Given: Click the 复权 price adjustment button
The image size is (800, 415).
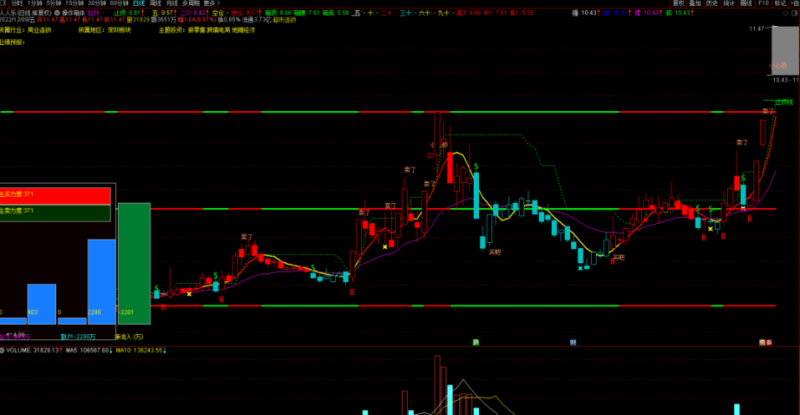Looking at the screenshot, I should coord(679,3).
